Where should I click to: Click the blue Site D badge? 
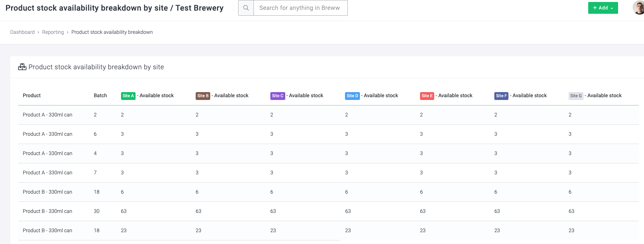point(352,96)
